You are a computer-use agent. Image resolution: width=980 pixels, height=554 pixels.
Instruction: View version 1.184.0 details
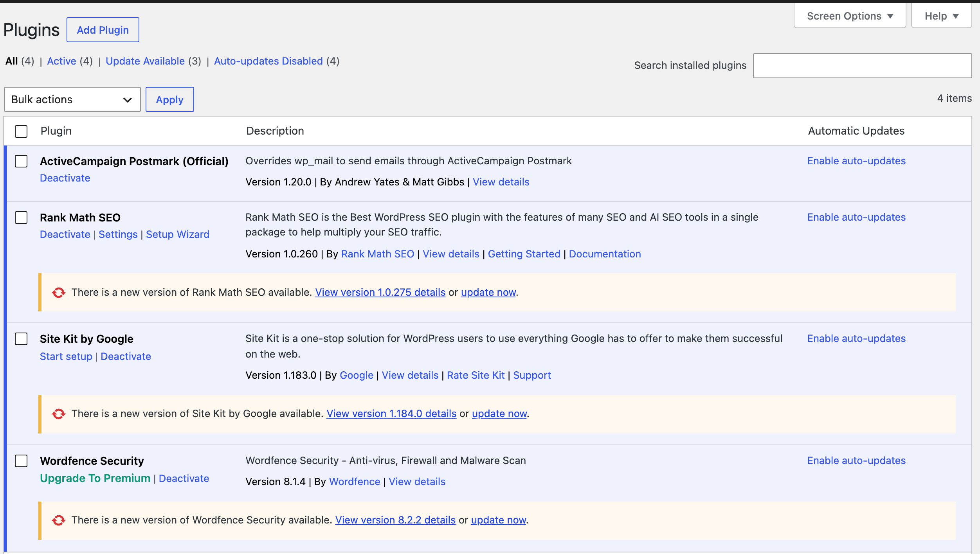pyautogui.click(x=392, y=414)
